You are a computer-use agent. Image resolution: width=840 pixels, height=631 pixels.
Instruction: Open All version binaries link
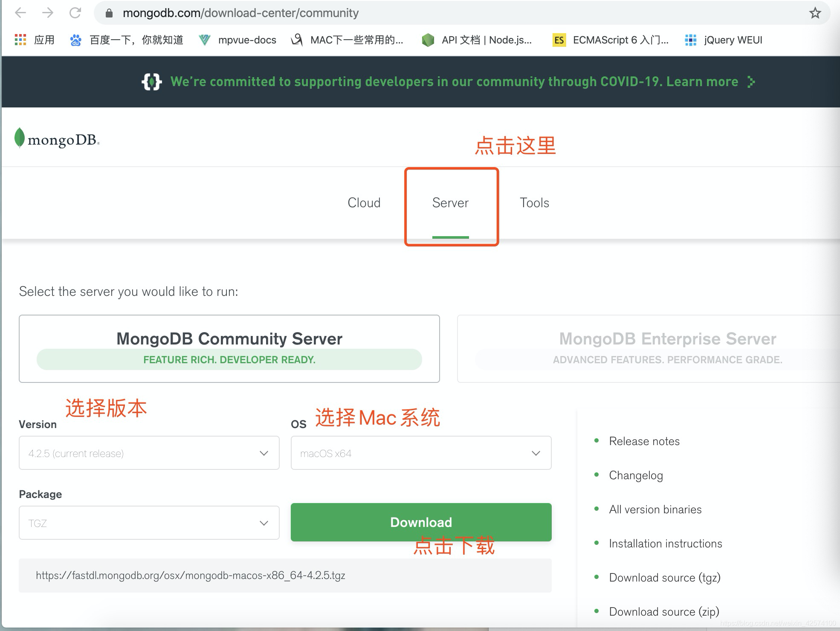pyautogui.click(x=655, y=509)
